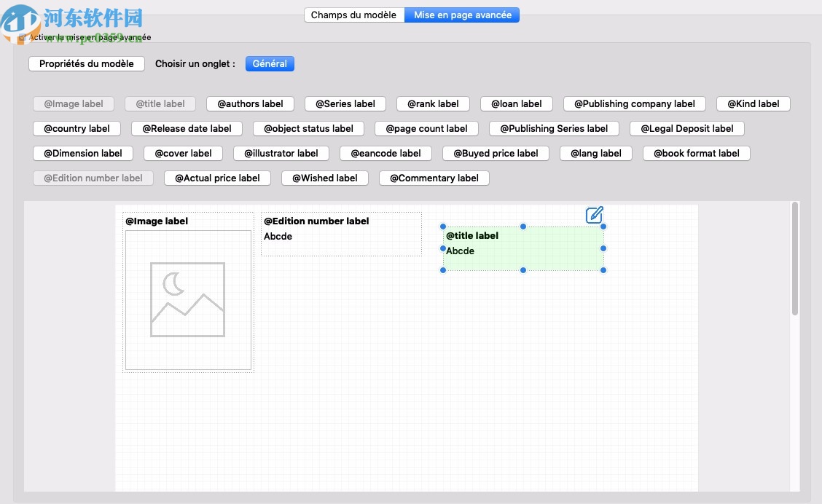Toggle 'Activer la mise en page avancée' checkbox
Screen dimensions: 822x504
[22, 38]
